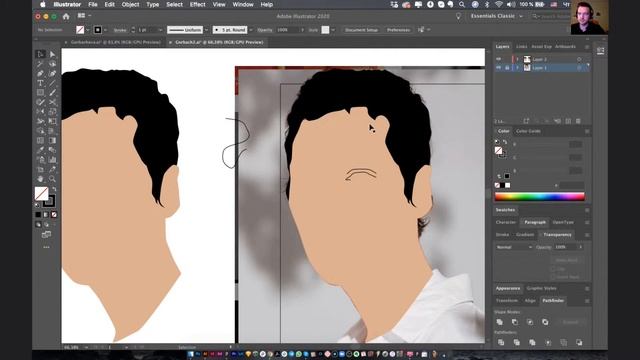640x360 pixels.
Task: Click the Document Setup button
Action: click(x=361, y=30)
